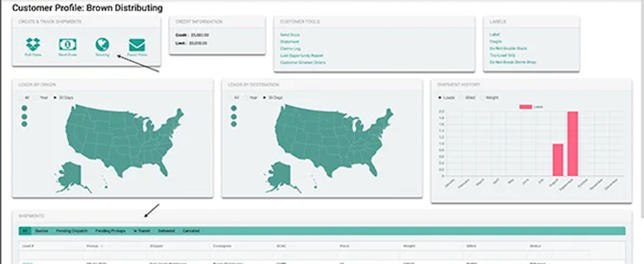Click the filter field under Shipper column
The image size is (644, 264).
coord(179,255)
